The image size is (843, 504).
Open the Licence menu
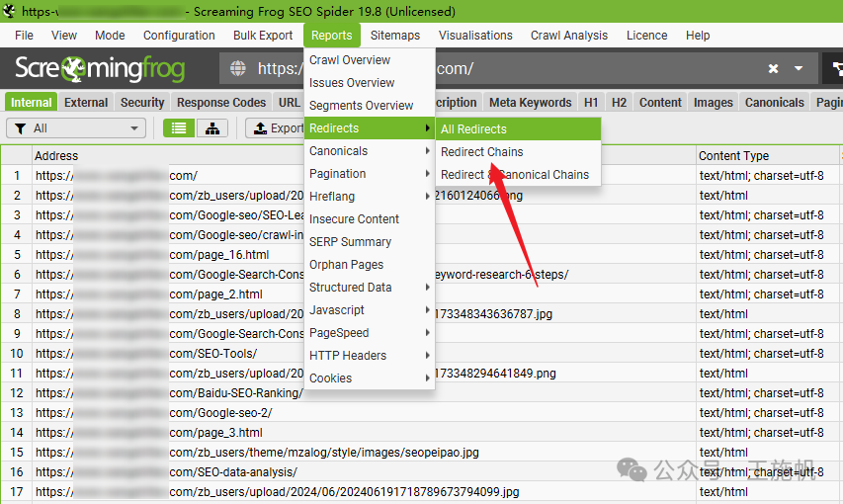(x=646, y=35)
